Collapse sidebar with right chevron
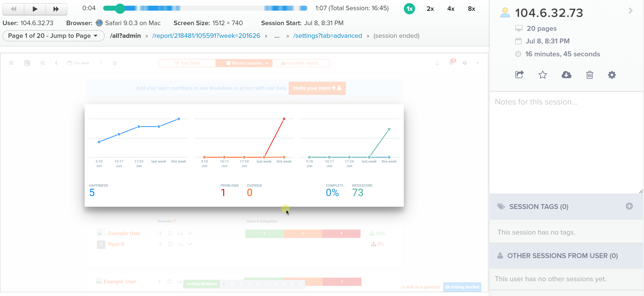The height and width of the screenshot is (296, 644). click(x=631, y=11)
